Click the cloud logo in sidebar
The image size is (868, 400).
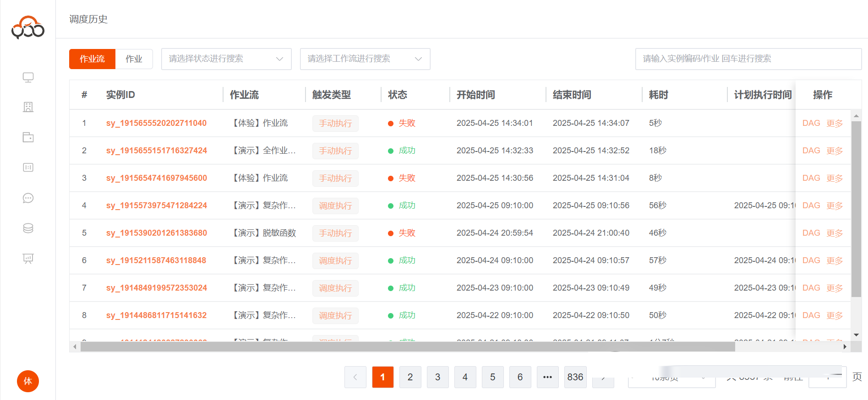tap(28, 27)
